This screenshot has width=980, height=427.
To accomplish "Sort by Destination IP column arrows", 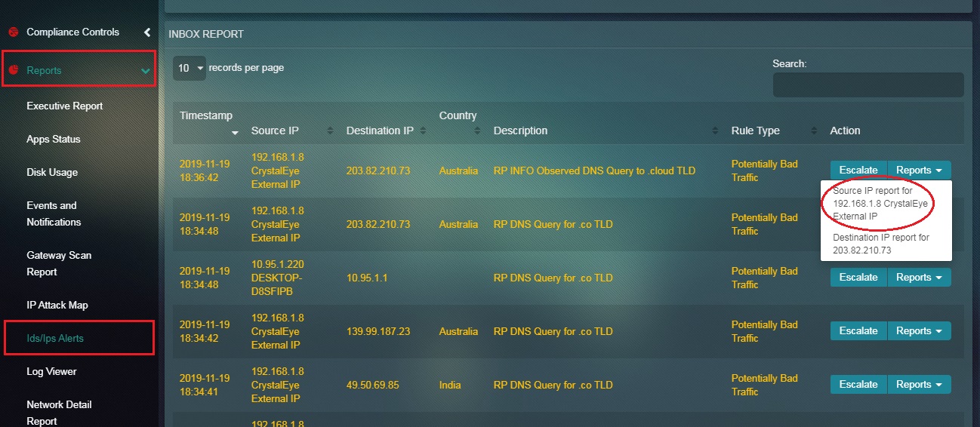I will [423, 131].
